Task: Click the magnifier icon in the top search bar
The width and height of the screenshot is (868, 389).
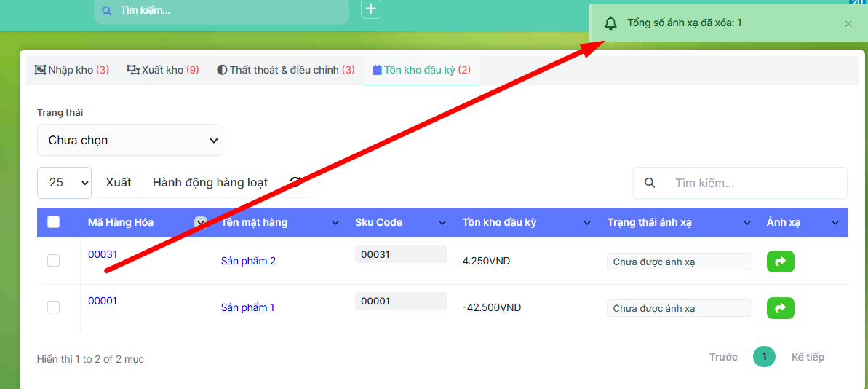Action: click(x=107, y=11)
